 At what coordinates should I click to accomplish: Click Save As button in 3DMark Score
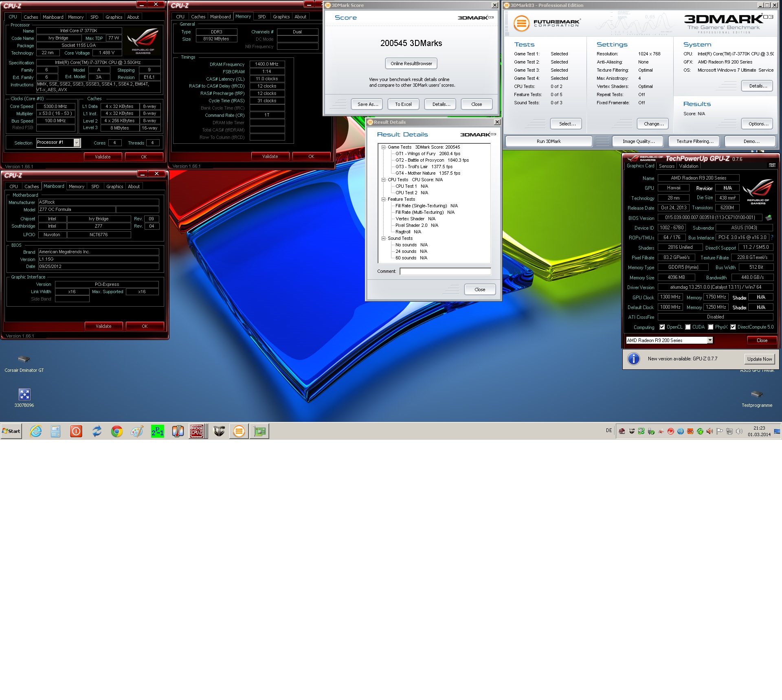pyautogui.click(x=368, y=104)
